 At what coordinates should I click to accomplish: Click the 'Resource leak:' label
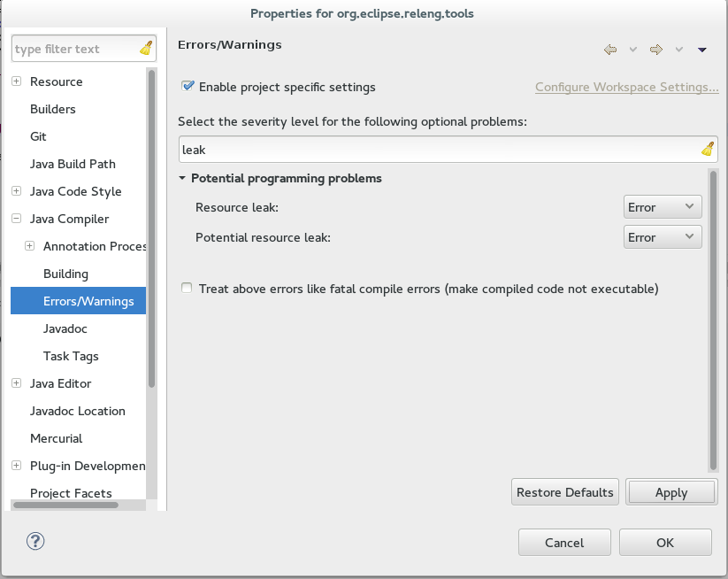tap(237, 207)
